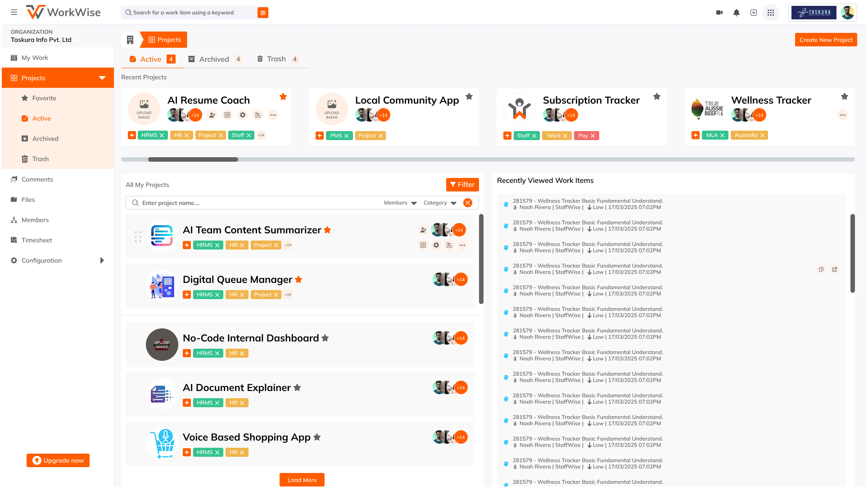Viewport: 868px width, 491px height.
Task: Click the notification bell icon
Action: point(737,13)
